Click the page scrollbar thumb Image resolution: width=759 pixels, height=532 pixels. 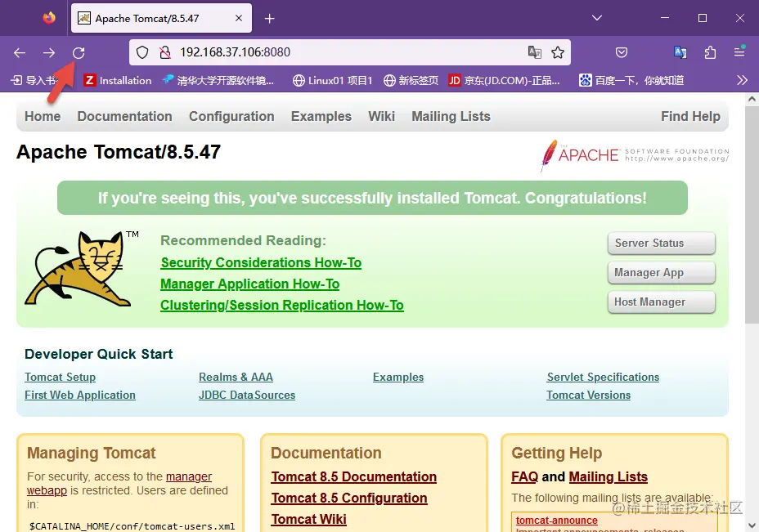752,215
